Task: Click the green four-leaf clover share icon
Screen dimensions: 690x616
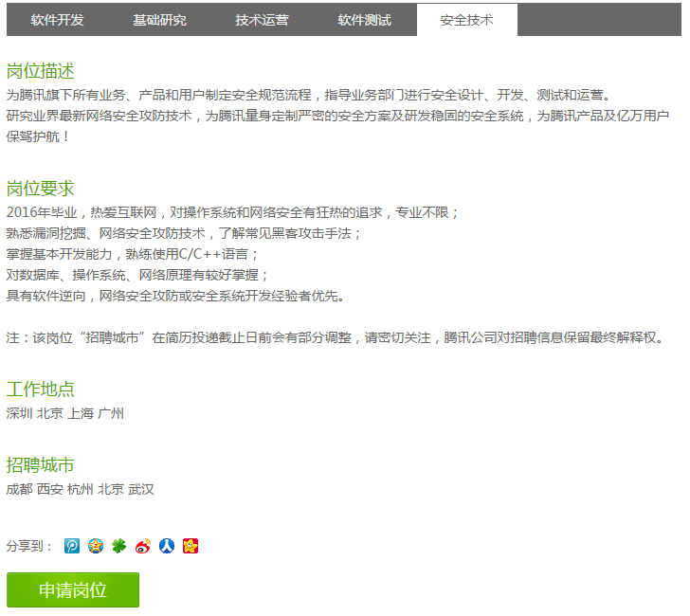Action: pyautogui.click(x=119, y=546)
